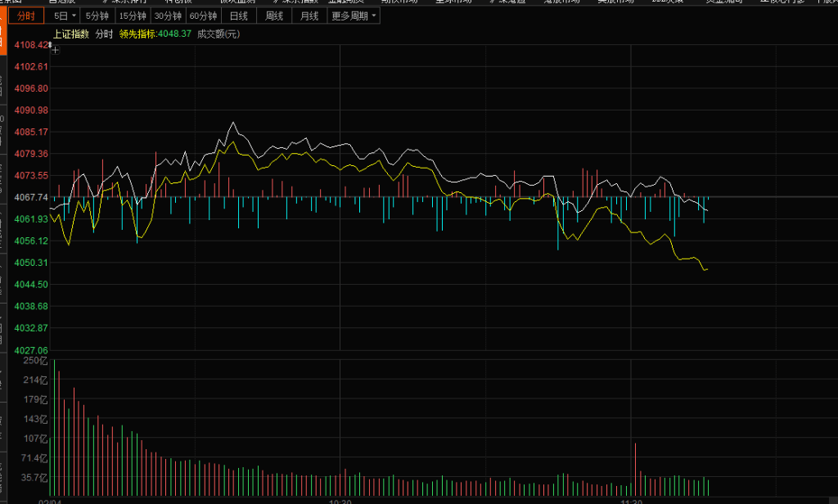The height and width of the screenshot is (504, 838).
Task: Select the 成交额(元) turnover label
Action: 219,34
